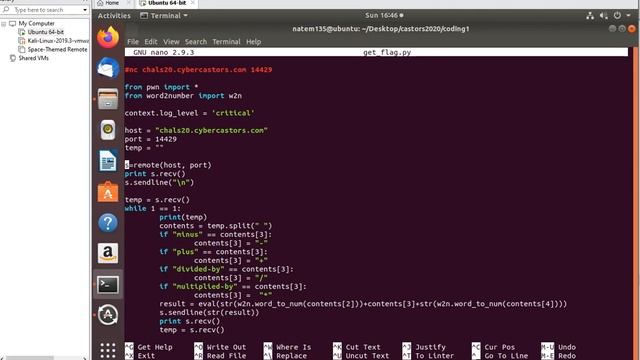Open the File menu in terminal
Viewport: 640px width, 360px height.
[133, 42]
